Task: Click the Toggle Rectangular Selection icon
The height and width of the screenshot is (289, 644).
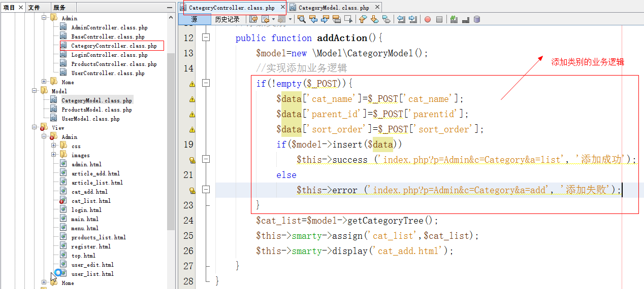Action: coord(348,19)
